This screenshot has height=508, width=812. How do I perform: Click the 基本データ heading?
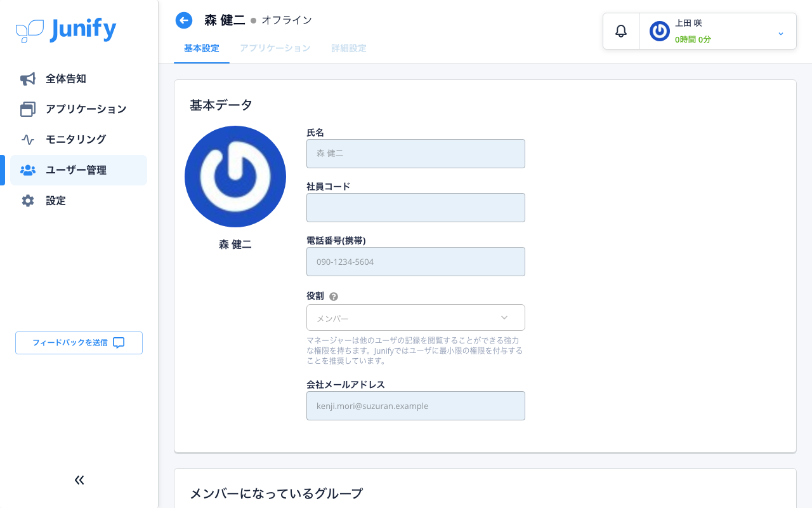[221, 105]
